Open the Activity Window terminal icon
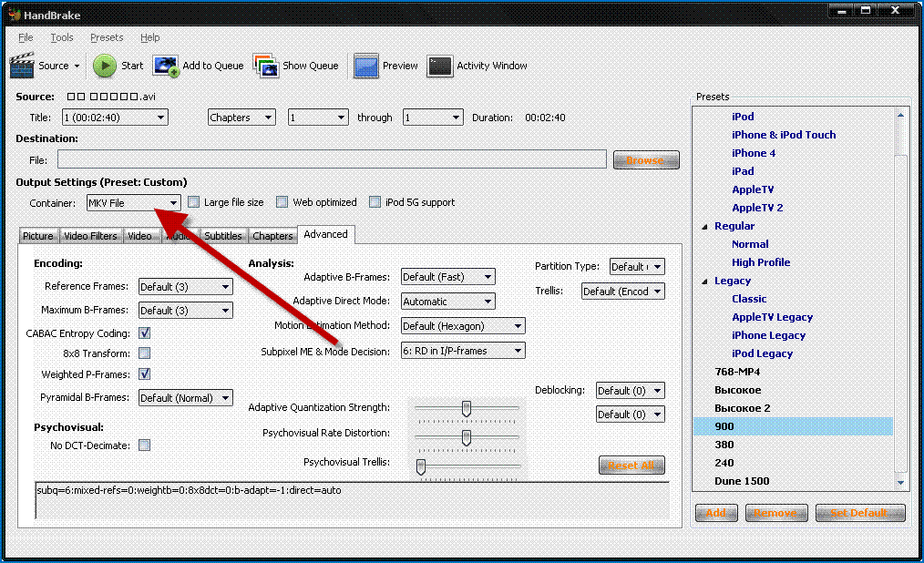924x563 pixels. coord(439,66)
